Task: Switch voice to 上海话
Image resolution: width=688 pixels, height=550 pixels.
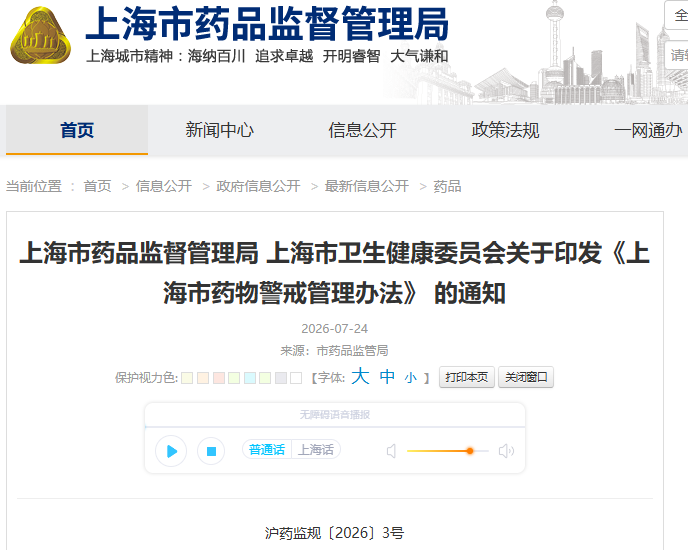Action: tap(316, 450)
